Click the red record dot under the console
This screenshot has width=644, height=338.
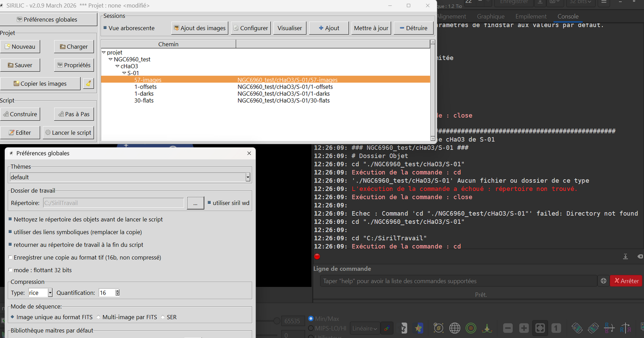pyautogui.click(x=317, y=256)
